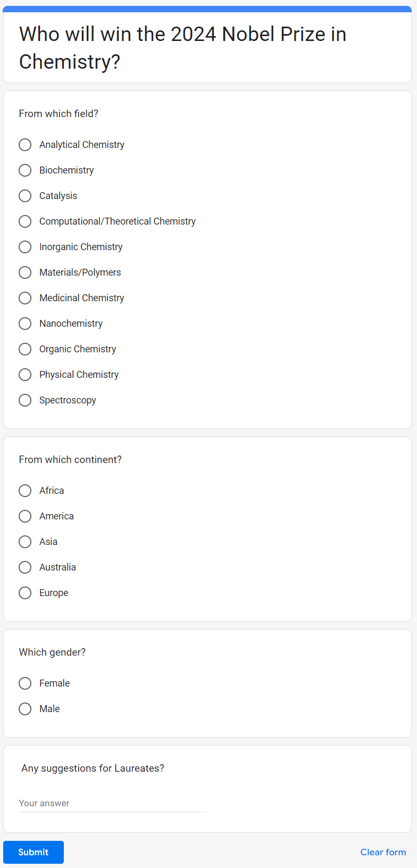Click the Laureates suggestions answer field
The height and width of the screenshot is (868, 417).
tap(113, 803)
